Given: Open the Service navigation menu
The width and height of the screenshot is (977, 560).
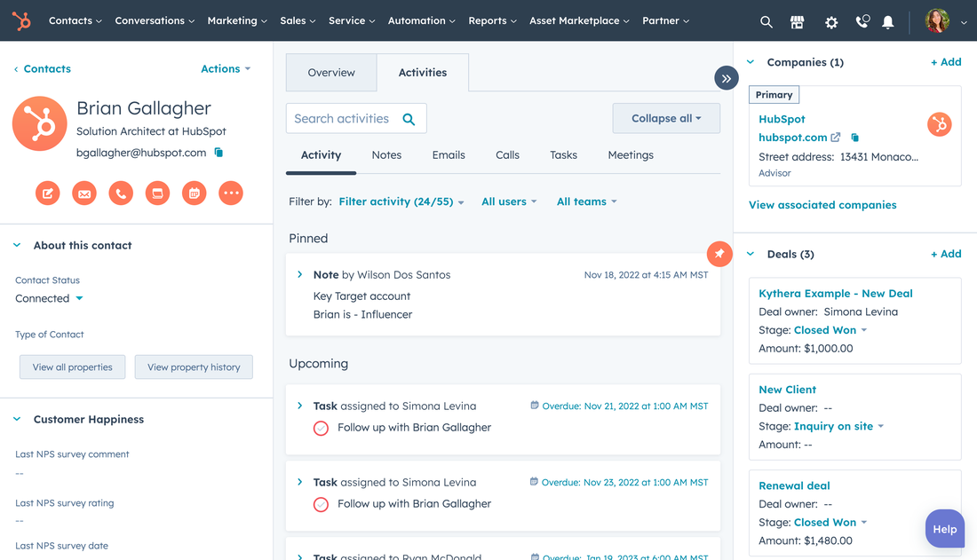Looking at the screenshot, I should pos(352,21).
